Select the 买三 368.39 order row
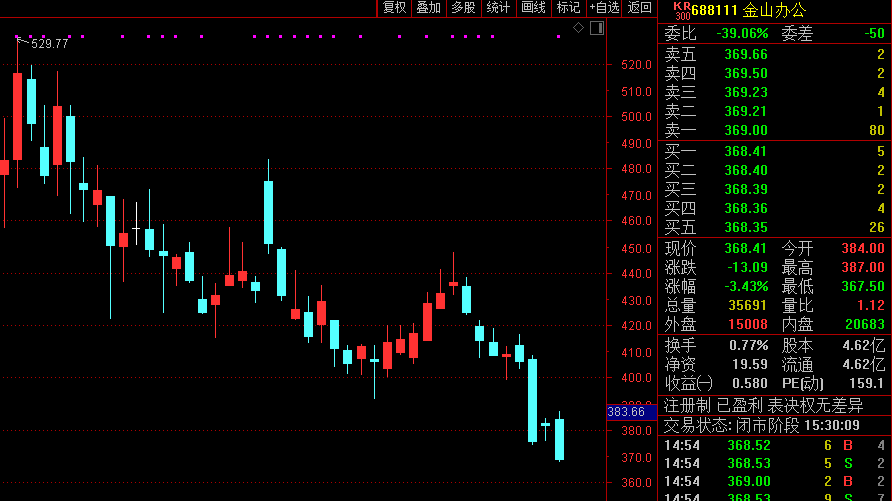The width and height of the screenshot is (892, 501). 775,189
